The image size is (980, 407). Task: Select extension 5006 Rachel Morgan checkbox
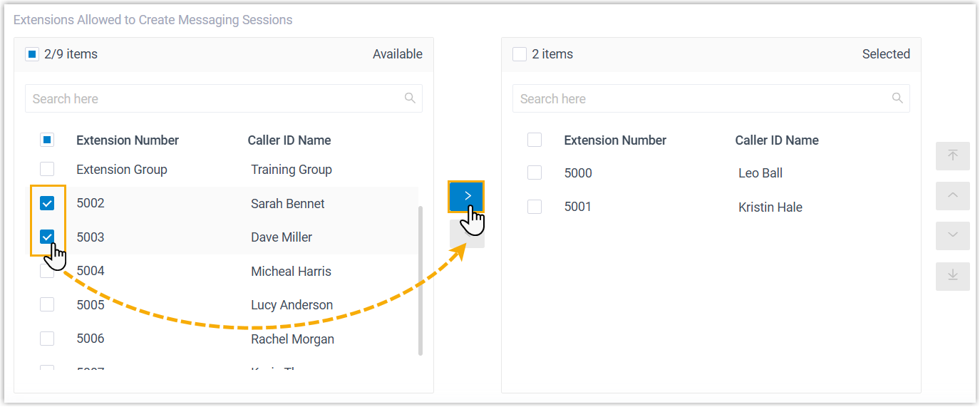pos(47,339)
